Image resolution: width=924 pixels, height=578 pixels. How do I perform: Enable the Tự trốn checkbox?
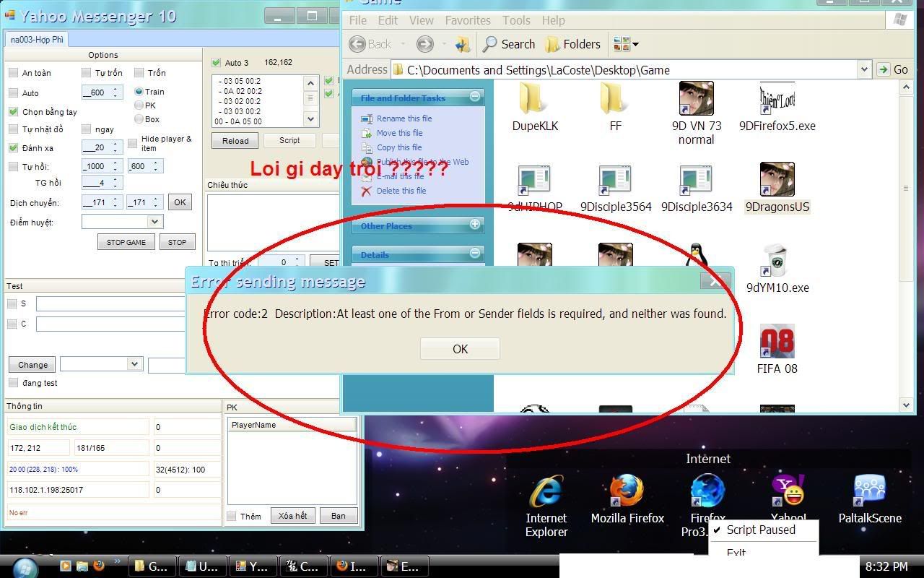click(86, 73)
